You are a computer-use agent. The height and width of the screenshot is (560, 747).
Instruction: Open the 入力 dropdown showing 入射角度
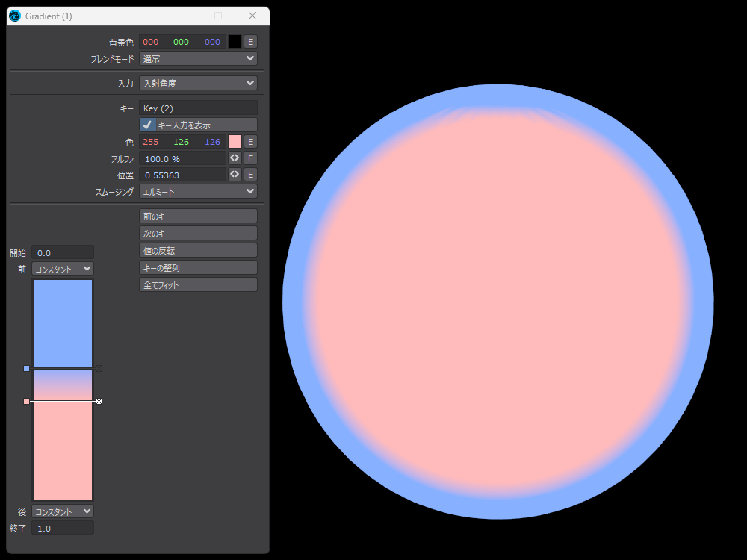tap(198, 84)
